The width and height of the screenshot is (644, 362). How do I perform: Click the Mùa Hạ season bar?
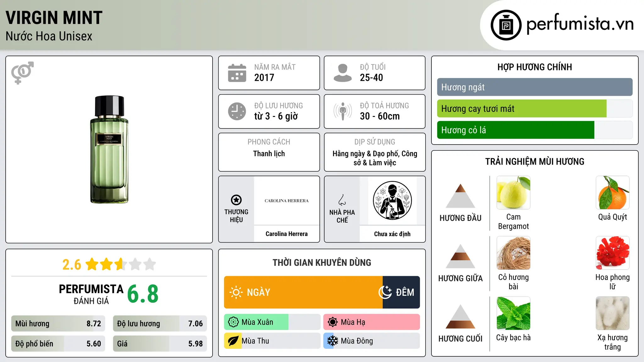[372, 322]
